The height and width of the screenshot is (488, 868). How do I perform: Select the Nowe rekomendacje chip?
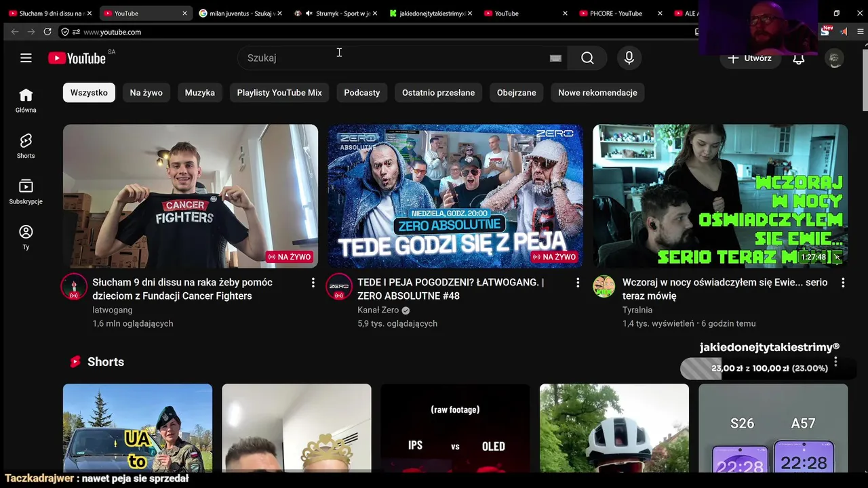597,93
